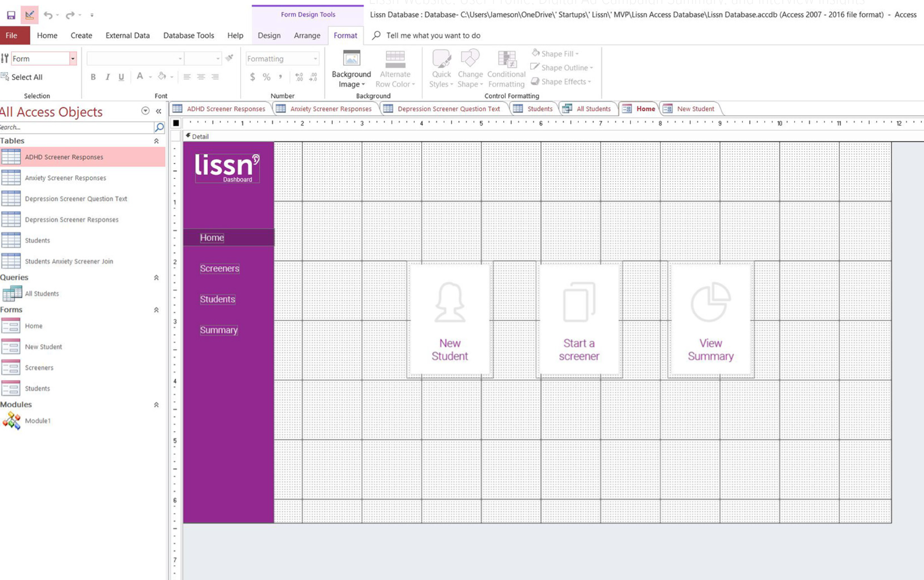Apply percent number format

[266, 77]
